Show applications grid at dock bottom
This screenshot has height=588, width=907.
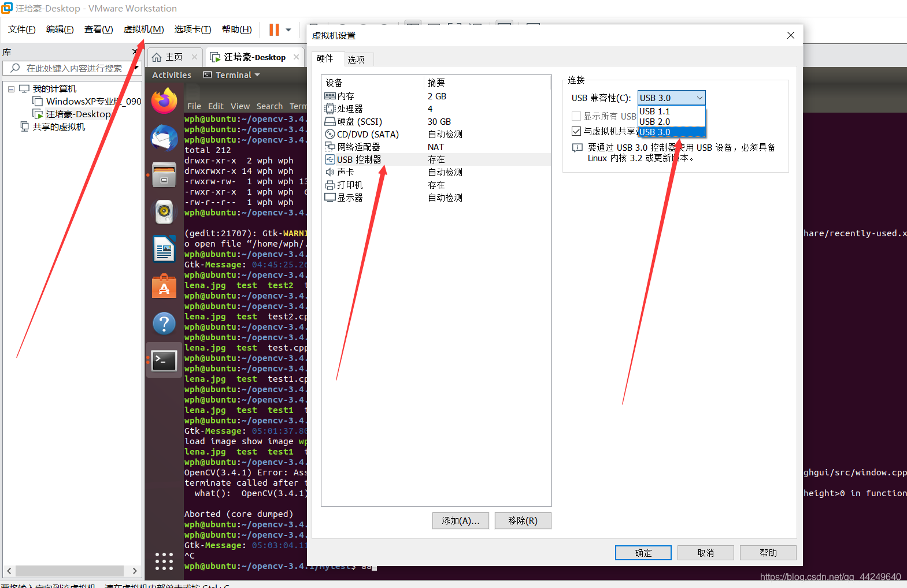164,561
